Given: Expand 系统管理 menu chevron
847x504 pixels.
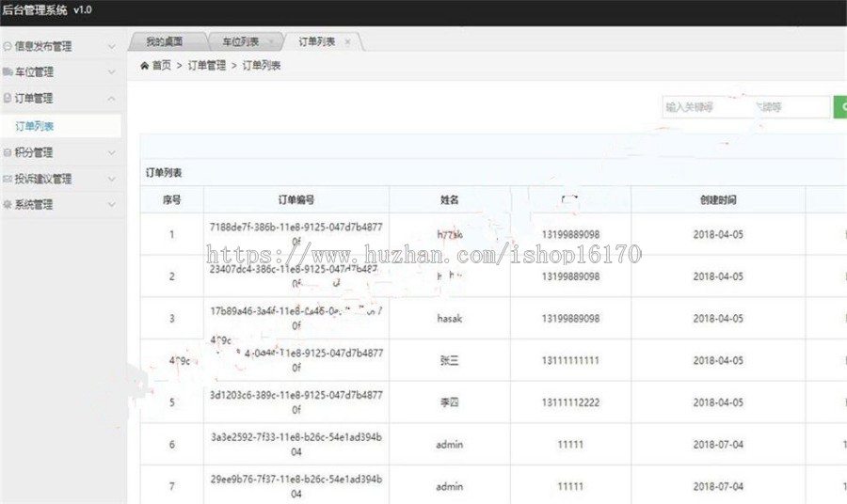Looking at the screenshot, I should pos(111,204).
